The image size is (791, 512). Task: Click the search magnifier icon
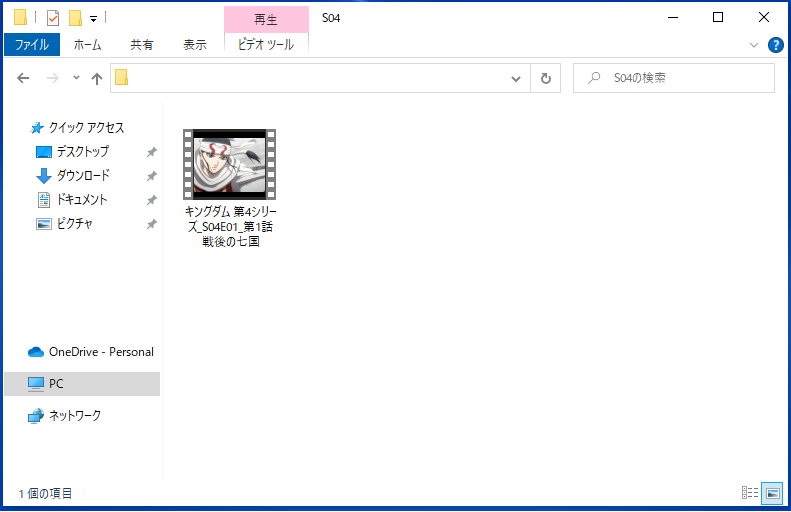click(x=595, y=78)
